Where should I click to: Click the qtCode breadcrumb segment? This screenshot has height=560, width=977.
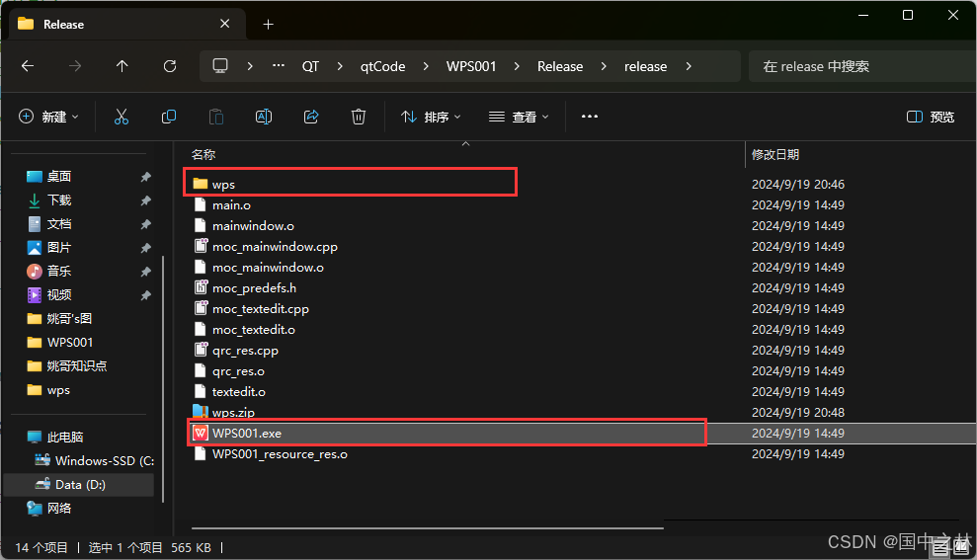(382, 66)
